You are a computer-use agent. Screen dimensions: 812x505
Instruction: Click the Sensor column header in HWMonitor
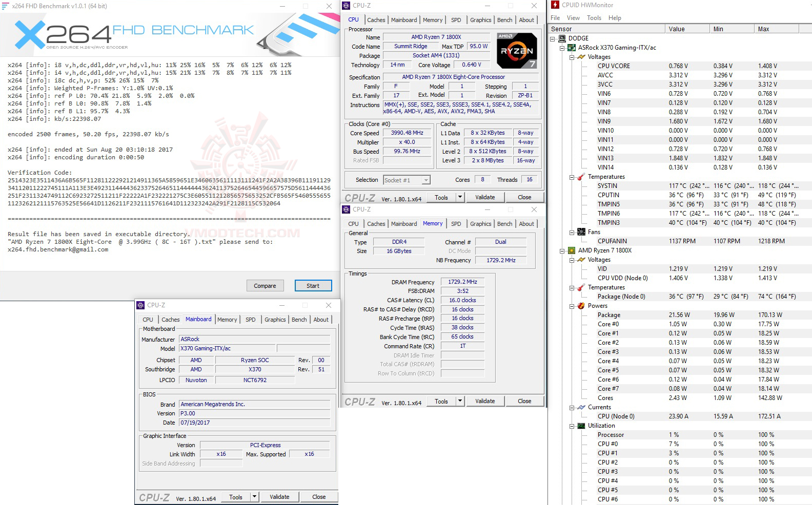click(x=607, y=29)
